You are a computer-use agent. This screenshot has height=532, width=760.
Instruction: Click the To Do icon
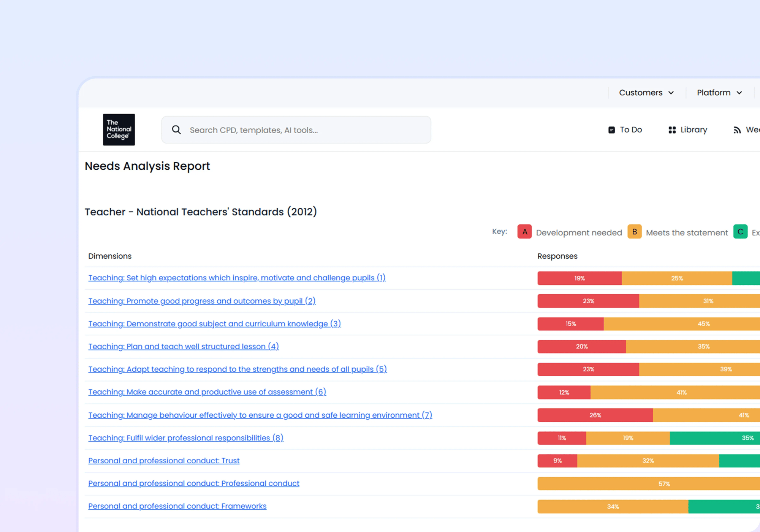[x=611, y=129]
